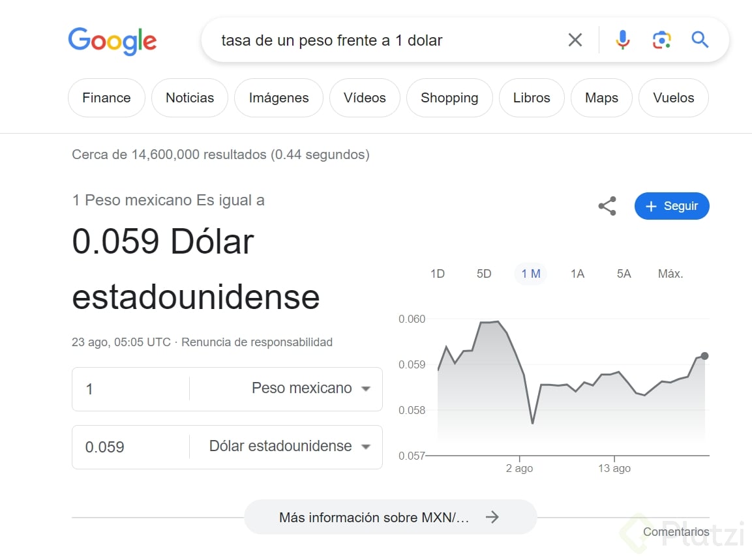This screenshot has width=752, height=560.
Task: Click the Google logo
Action: point(112,41)
